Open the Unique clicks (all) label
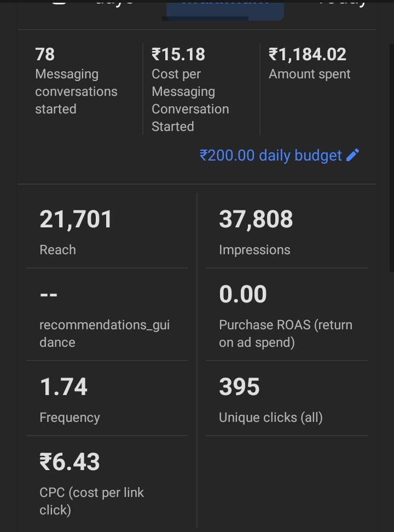Image resolution: width=394 pixels, height=532 pixels. [x=270, y=417]
